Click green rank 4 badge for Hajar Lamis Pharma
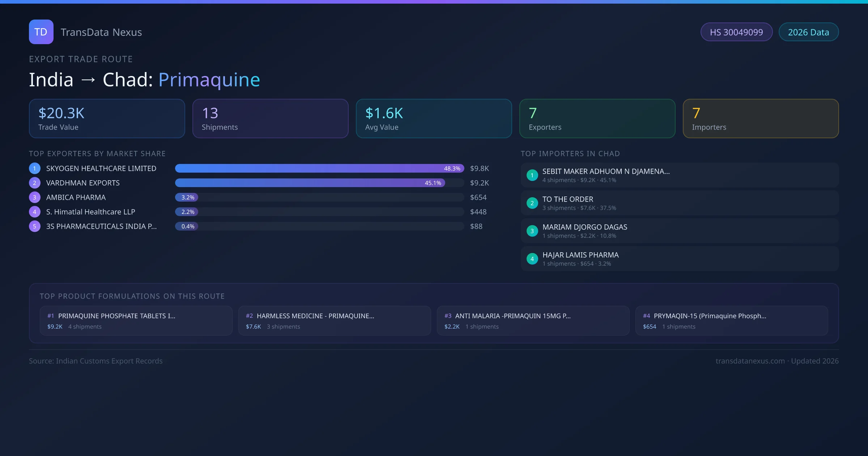 [x=532, y=259]
